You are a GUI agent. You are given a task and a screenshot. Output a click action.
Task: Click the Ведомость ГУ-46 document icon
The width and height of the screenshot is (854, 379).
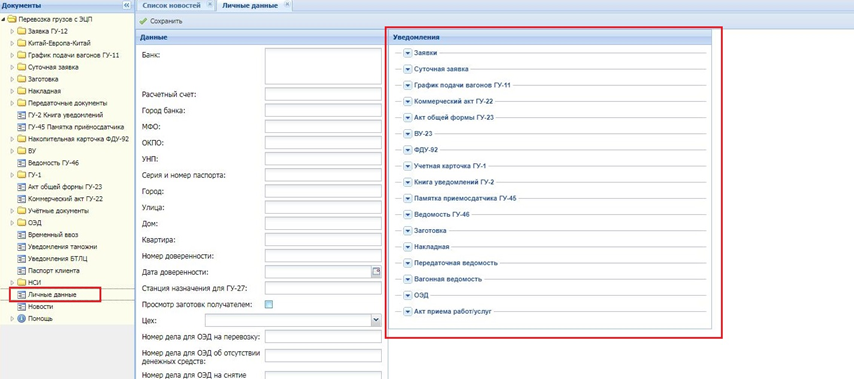[22, 163]
